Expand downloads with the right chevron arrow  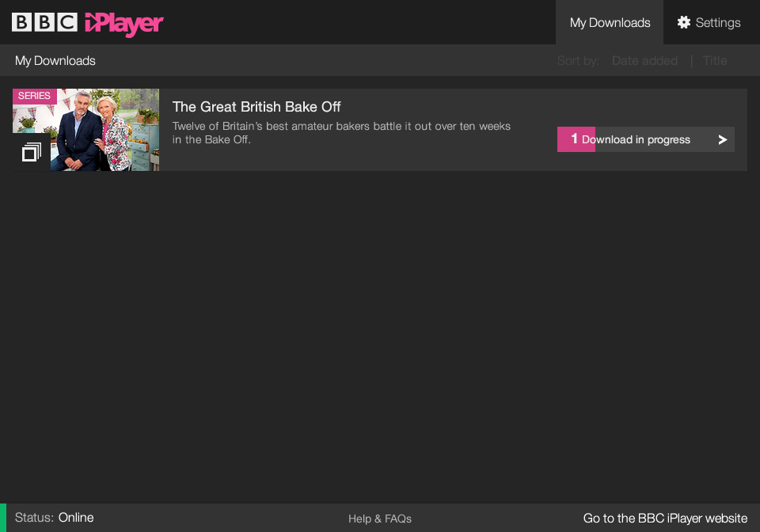click(722, 139)
